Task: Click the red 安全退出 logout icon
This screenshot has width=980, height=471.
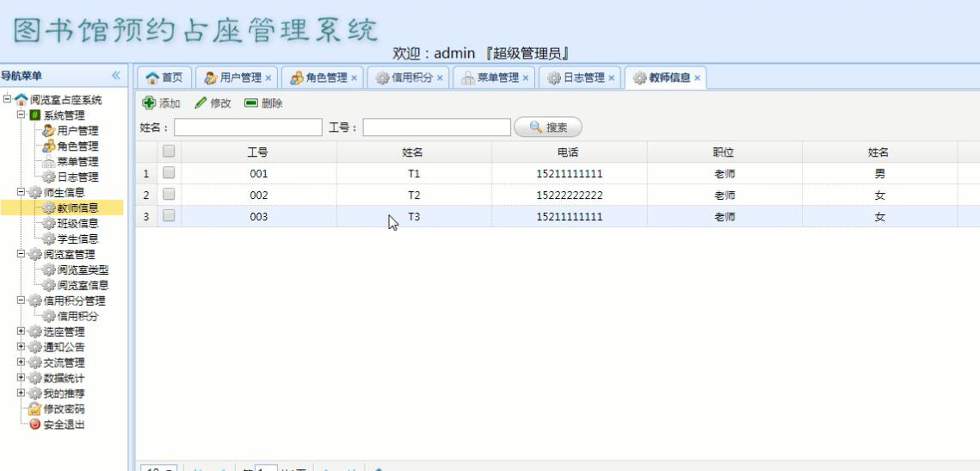Action: click(x=35, y=425)
